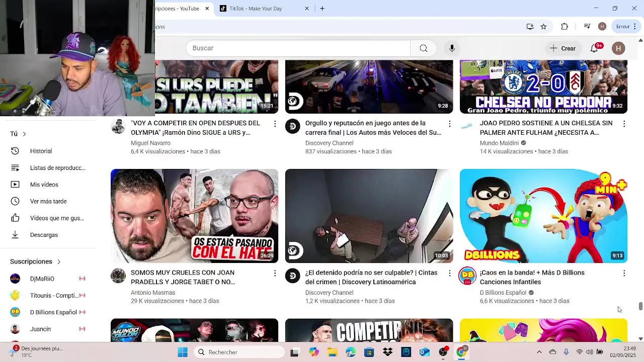
Task: Play the interrogation room video thumbnail
Action: pos(369,216)
